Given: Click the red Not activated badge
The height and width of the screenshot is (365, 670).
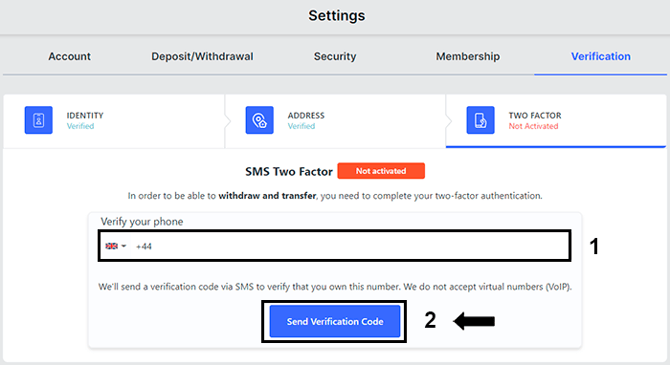Looking at the screenshot, I should click(x=381, y=171).
